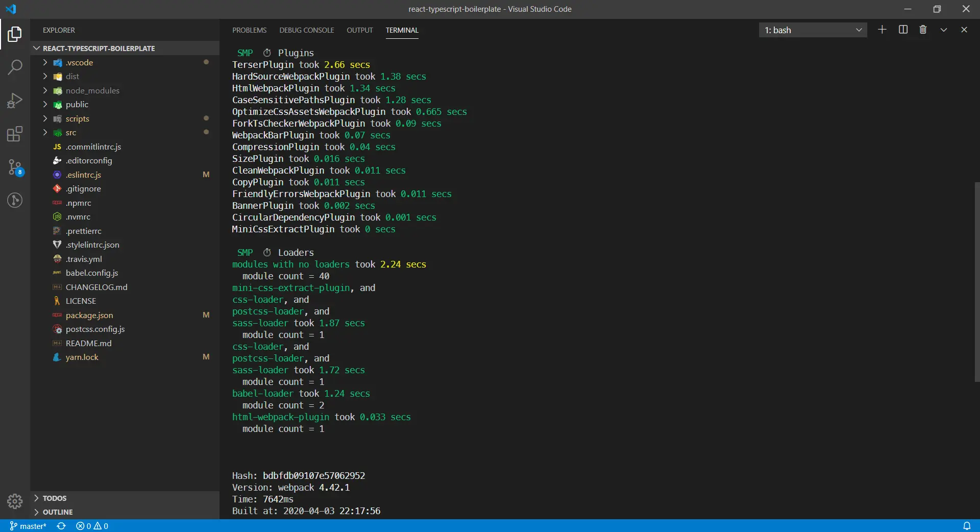Expand the node_modules folder
Viewport: 980px width, 532px height.
point(125,90)
